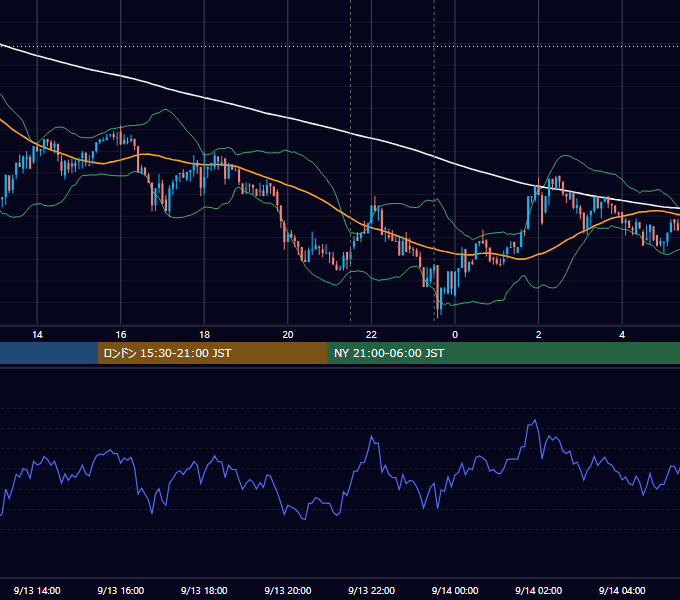The image size is (680, 600).
Task: Click the 9/14 00:00 time label
Action: tap(455, 590)
